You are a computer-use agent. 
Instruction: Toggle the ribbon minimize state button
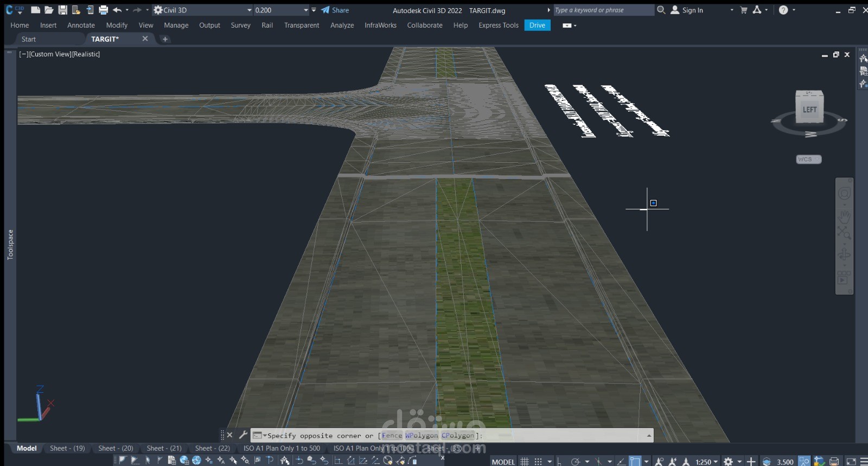click(566, 25)
